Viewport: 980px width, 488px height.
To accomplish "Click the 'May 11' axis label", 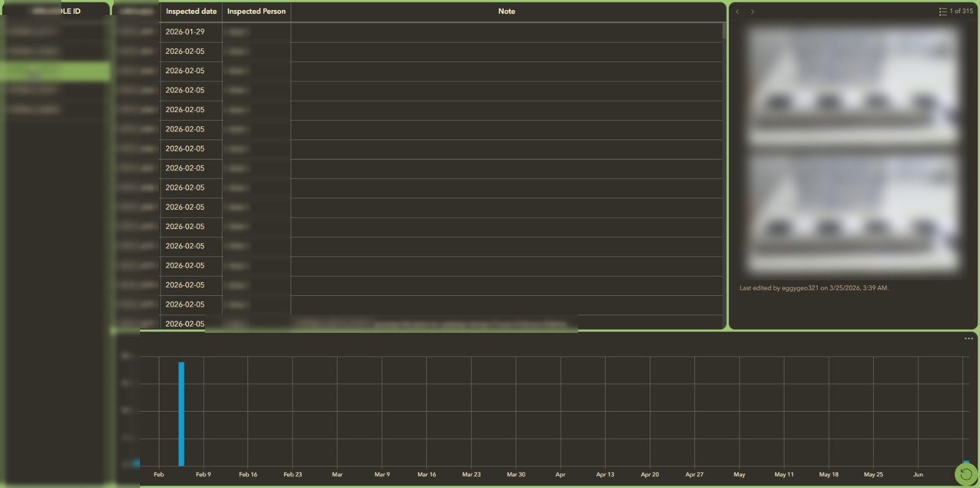I will point(784,474).
